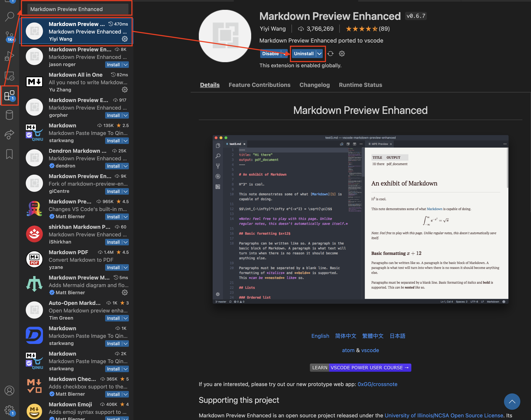531x420 pixels.
Task: Click the readme editor screenshot image
Action: pos(360,219)
